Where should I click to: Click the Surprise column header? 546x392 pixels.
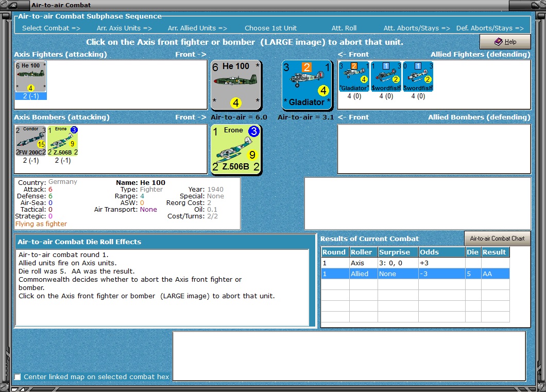click(398, 252)
